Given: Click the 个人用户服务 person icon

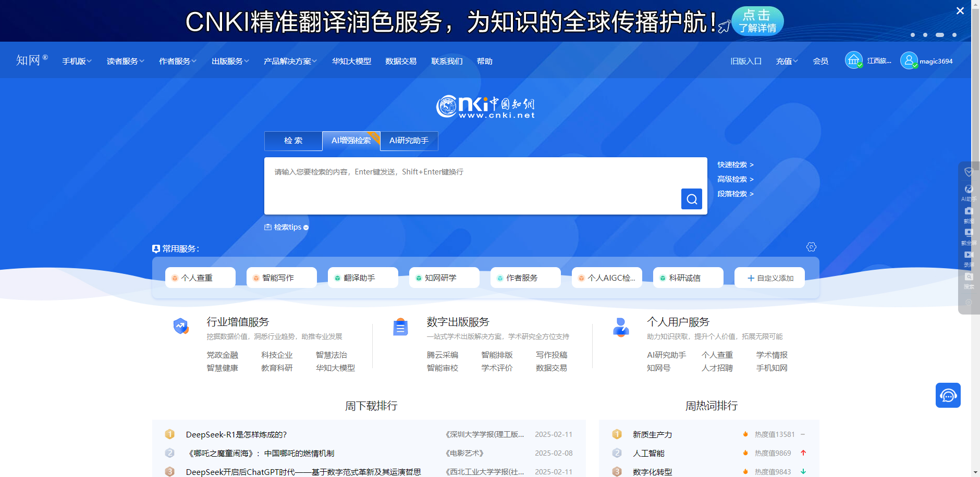Looking at the screenshot, I should (x=621, y=327).
